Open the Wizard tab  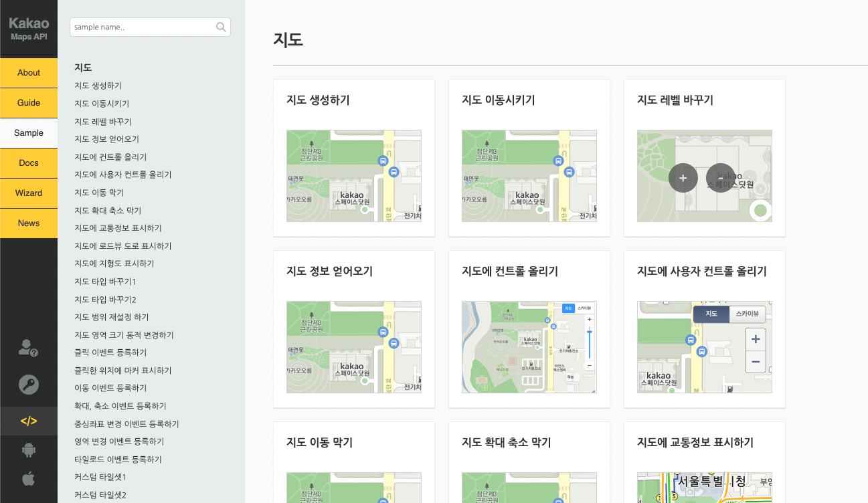pos(29,193)
